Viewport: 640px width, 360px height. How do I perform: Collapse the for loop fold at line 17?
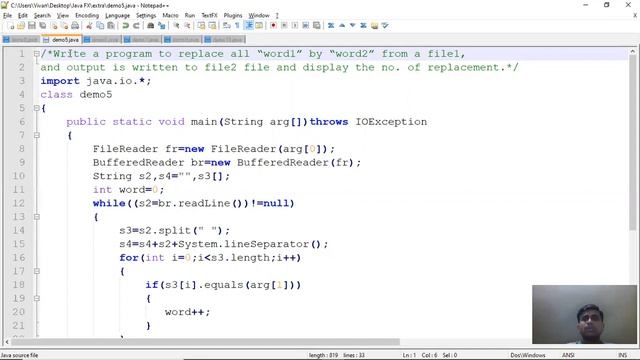[x=37, y=271]
